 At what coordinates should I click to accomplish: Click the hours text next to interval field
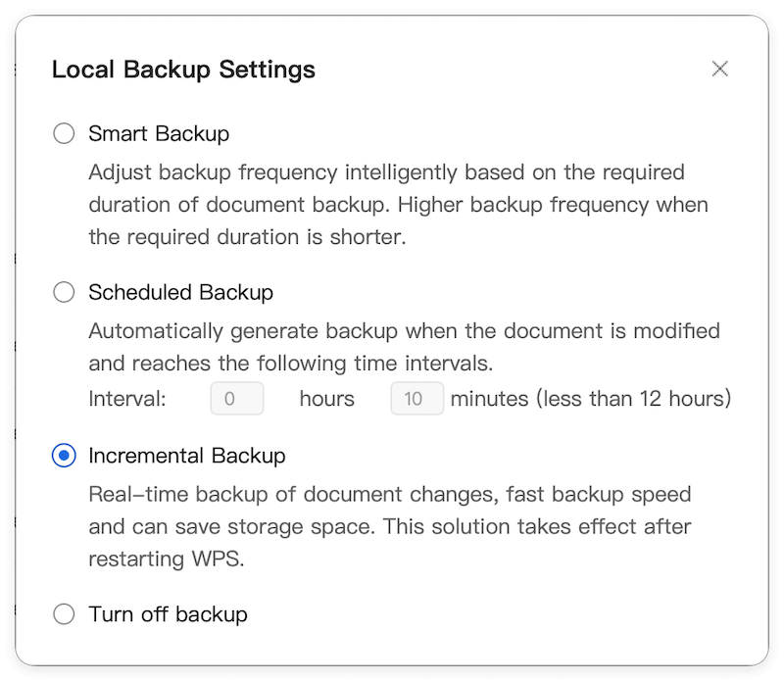[x=326, y=398]
